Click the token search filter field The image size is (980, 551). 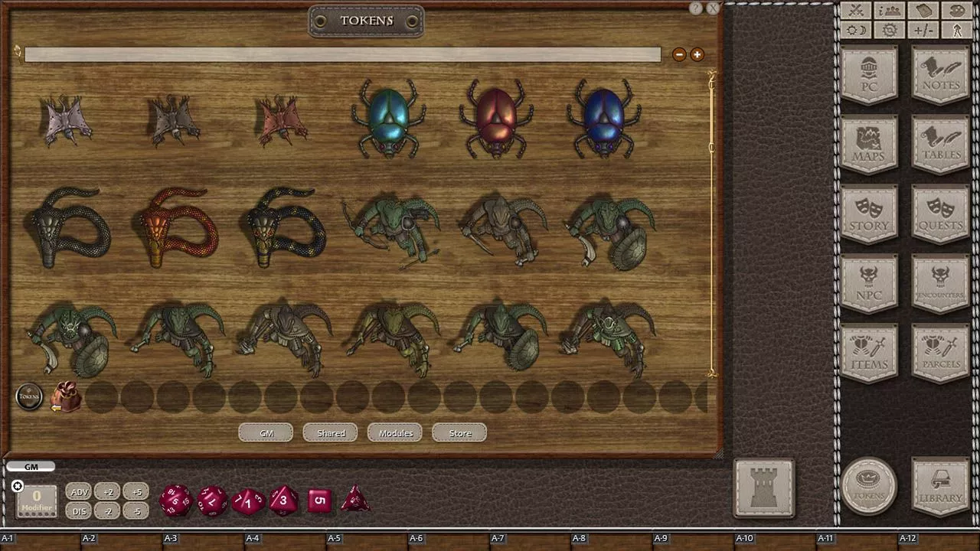point(342,54)
